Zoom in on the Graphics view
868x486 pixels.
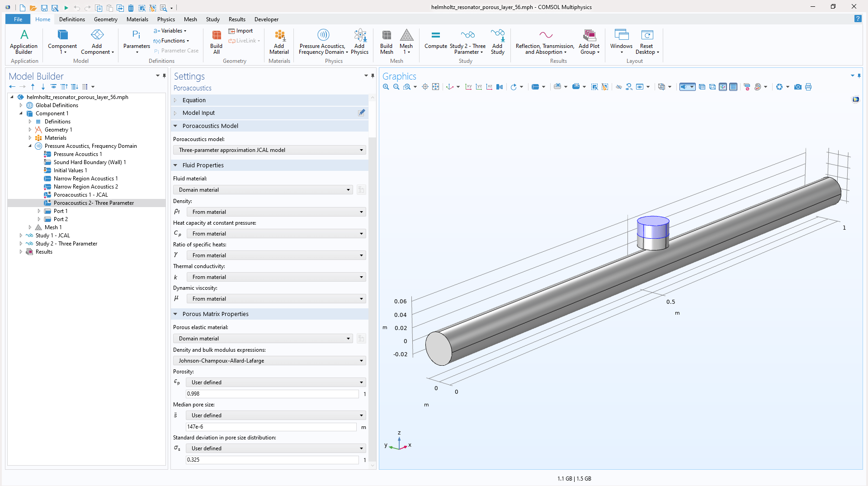[386, 87]
